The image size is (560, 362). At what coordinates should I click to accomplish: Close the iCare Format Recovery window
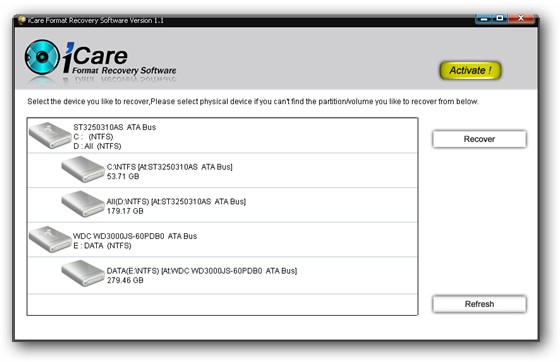521,19
